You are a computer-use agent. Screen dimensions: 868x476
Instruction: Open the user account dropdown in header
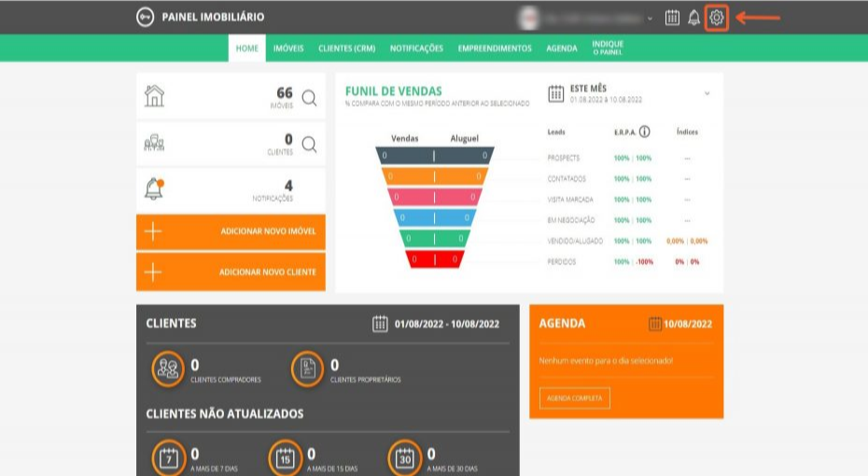(590, 18)
